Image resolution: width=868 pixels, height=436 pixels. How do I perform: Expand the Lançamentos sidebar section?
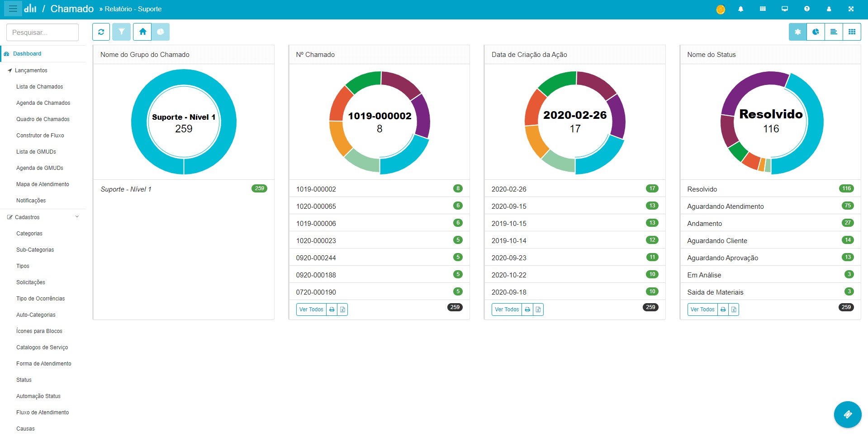pos(31,70)
